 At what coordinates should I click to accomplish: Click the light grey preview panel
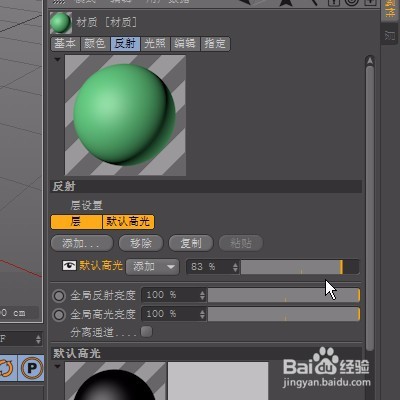pyautogui.click(x=218, y=381)
